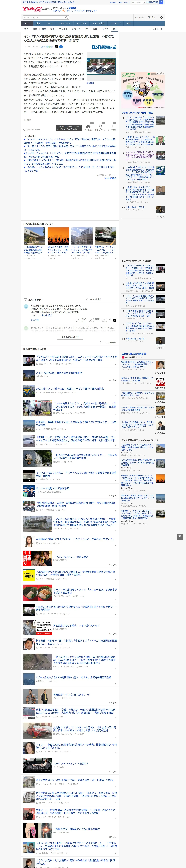Show 返信 2件 replies
The width and height of the screenshot is (186, 868).
35,320
